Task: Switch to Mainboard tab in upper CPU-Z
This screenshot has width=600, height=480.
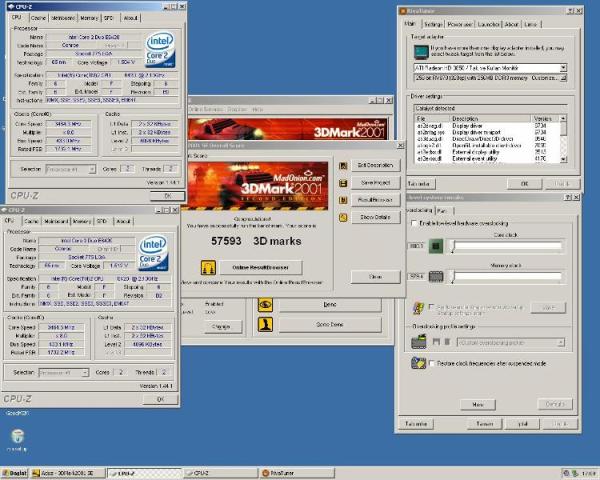Action: 63,18
